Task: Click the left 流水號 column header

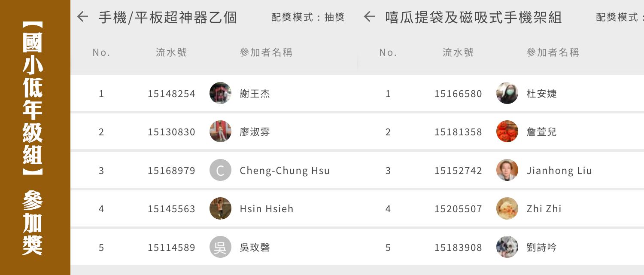Action: click(x=171, y=52)
